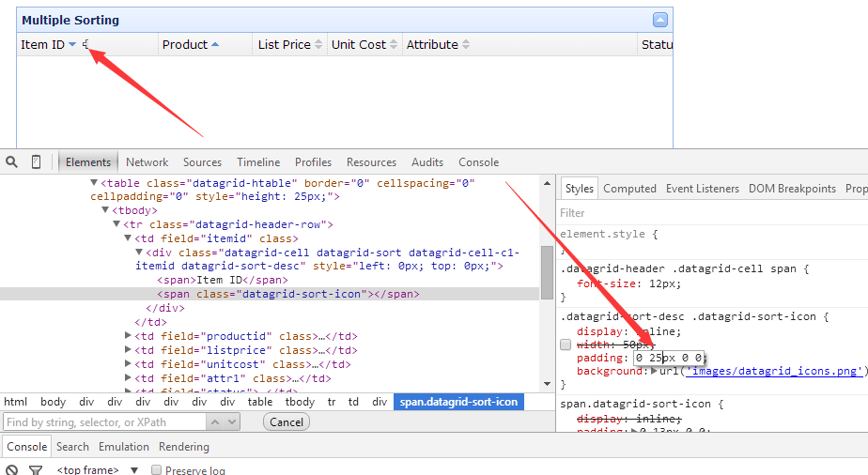Viewport: 868px width, 475px height.
Task: Select the drawer Rendering tab
Action: click(x=184, y=446)
